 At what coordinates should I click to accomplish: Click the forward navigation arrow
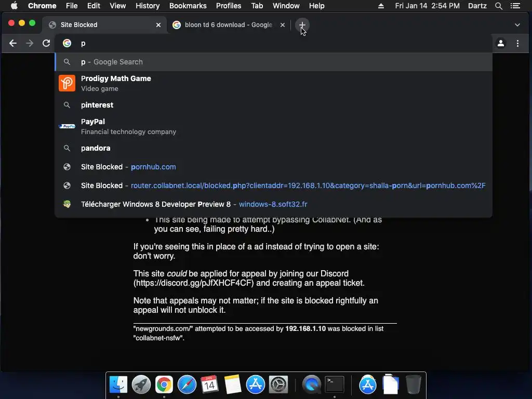click(x=30, y=44)
